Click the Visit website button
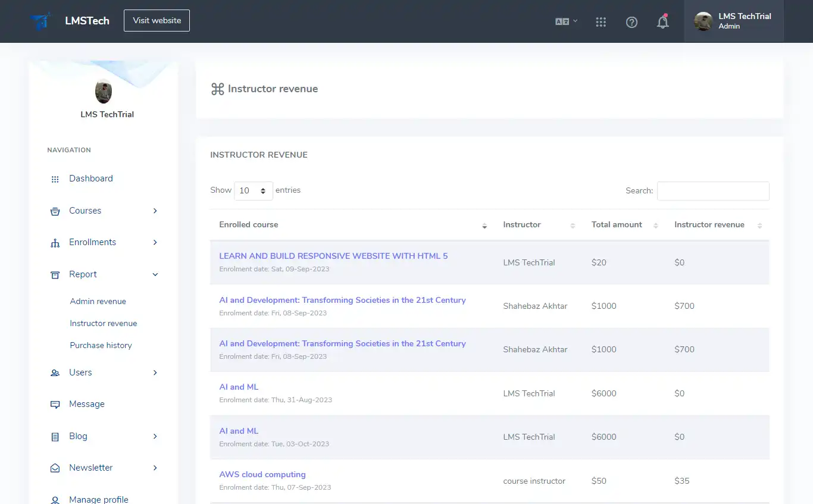Image resolution: width=813 pixels, height=504 pixels. pos(157,20)
